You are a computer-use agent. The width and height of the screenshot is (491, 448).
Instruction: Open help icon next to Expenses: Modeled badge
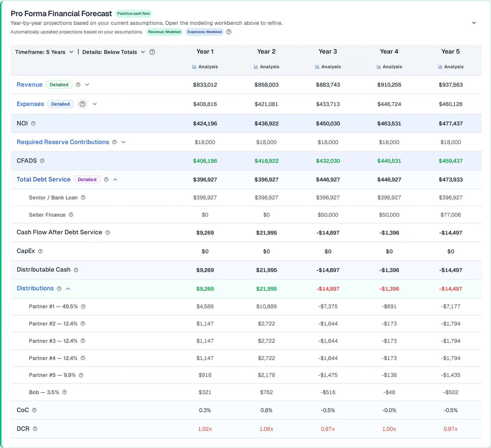tap(229, 32)
